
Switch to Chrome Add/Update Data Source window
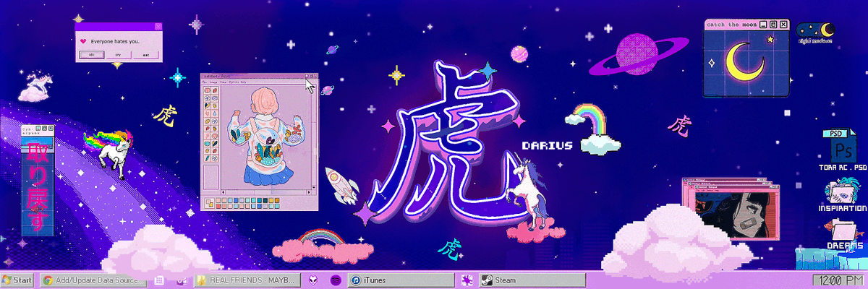point(93,280)
